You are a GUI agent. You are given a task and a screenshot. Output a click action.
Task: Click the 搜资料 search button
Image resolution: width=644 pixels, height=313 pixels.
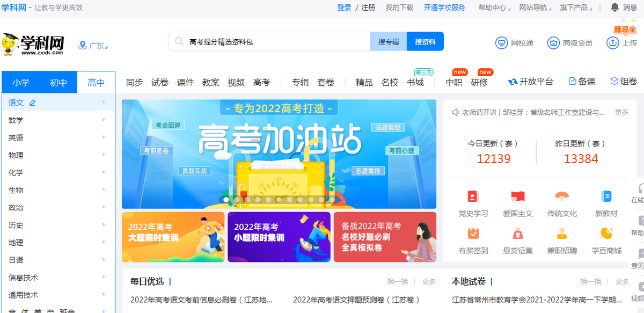[425, 41]
